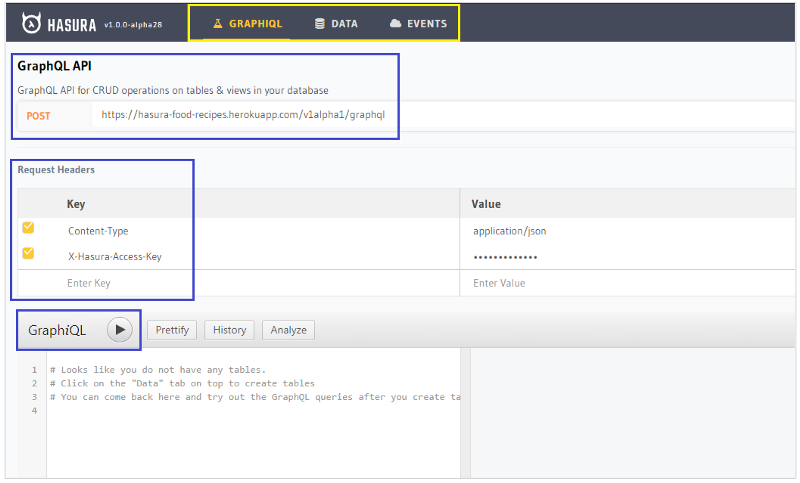This screenshot has height=483, width=800.
Task: Click the masked access key value
Action: 505,257
